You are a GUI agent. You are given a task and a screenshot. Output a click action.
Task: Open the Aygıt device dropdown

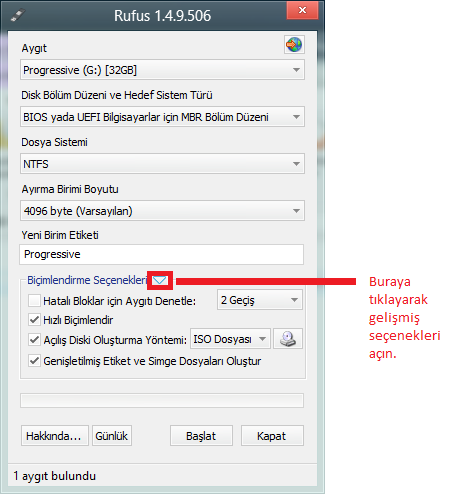162,70
